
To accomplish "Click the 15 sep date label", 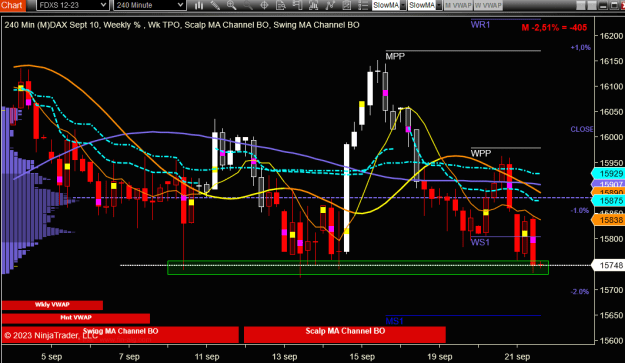I will [x=362, y=357].
